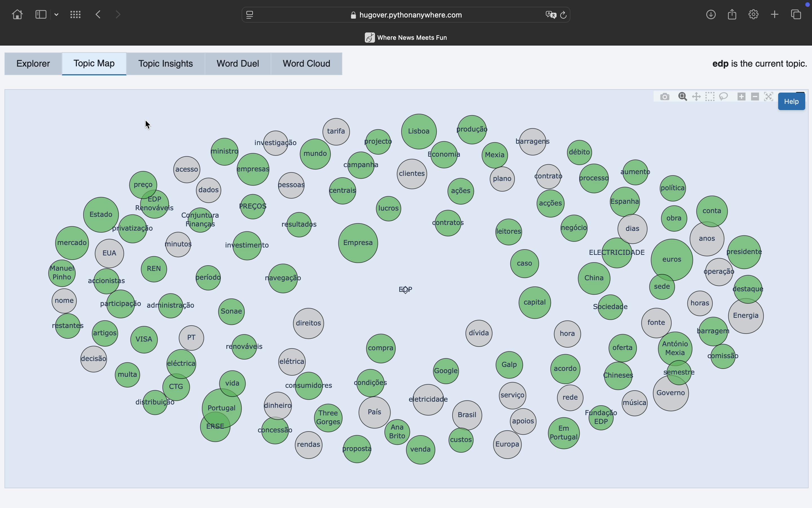Open the browser settings gear icon

[754, 14]
